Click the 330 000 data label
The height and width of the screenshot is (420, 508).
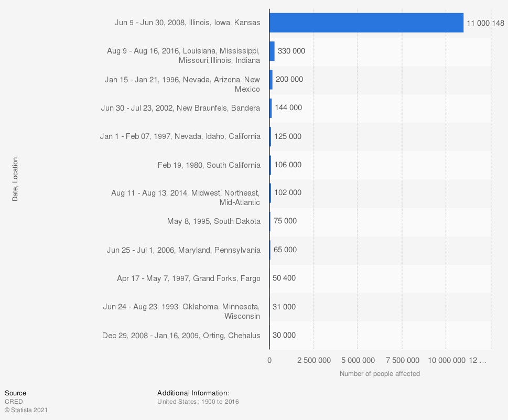(x=291, y=51)
